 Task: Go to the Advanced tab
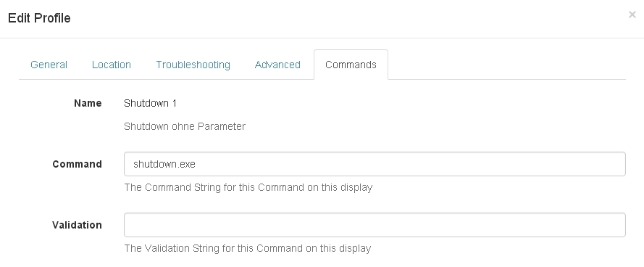pyautogui.click(x=277, y=65)
